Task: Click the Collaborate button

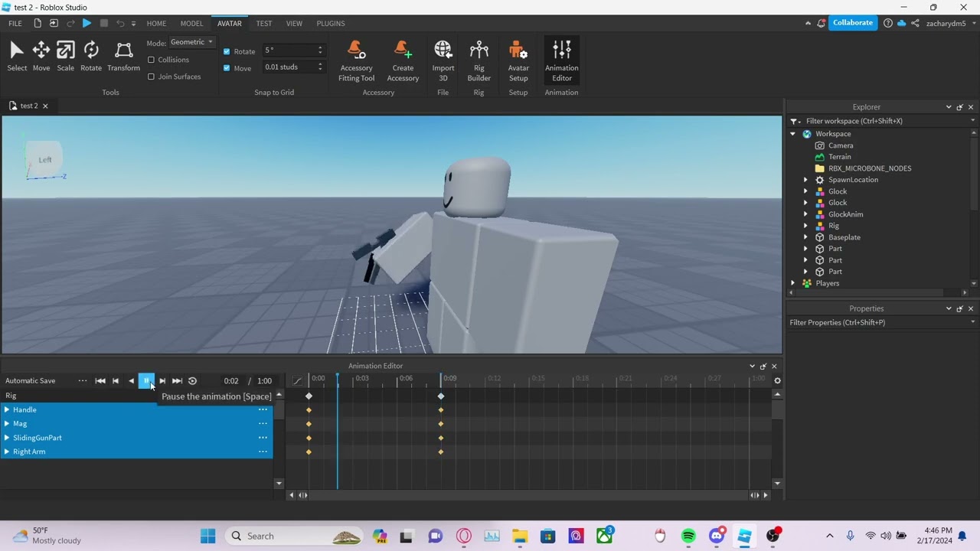Action: coord(853,23)
